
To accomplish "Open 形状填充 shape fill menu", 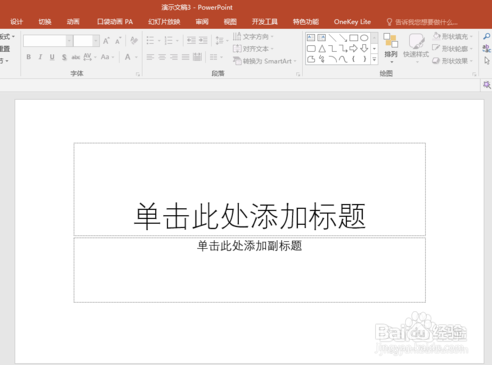I will pos(452,36).
